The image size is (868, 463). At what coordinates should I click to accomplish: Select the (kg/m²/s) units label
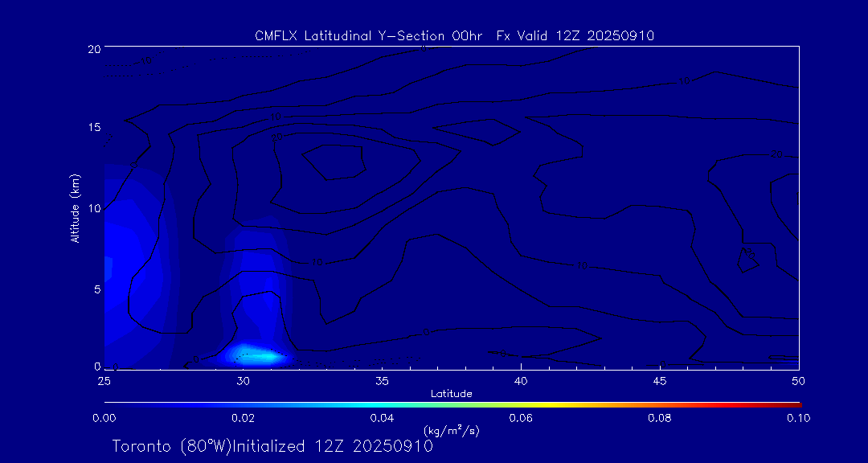[x=452, y=430]
